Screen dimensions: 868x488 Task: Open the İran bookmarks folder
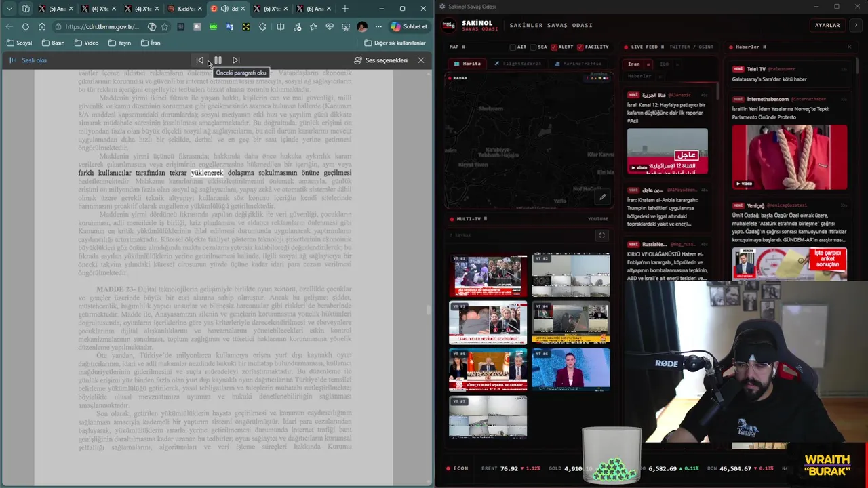pyautogui.click(x=151, y=43)
